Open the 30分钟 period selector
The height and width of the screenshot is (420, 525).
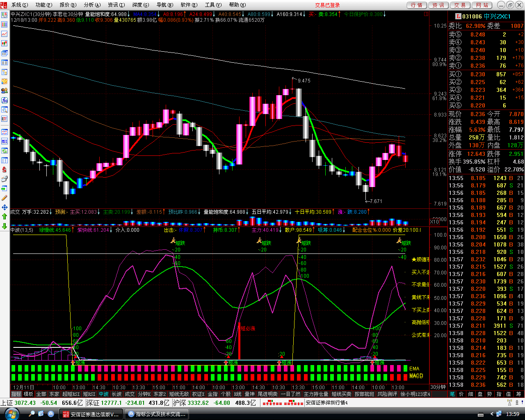(x=438, y=387)
